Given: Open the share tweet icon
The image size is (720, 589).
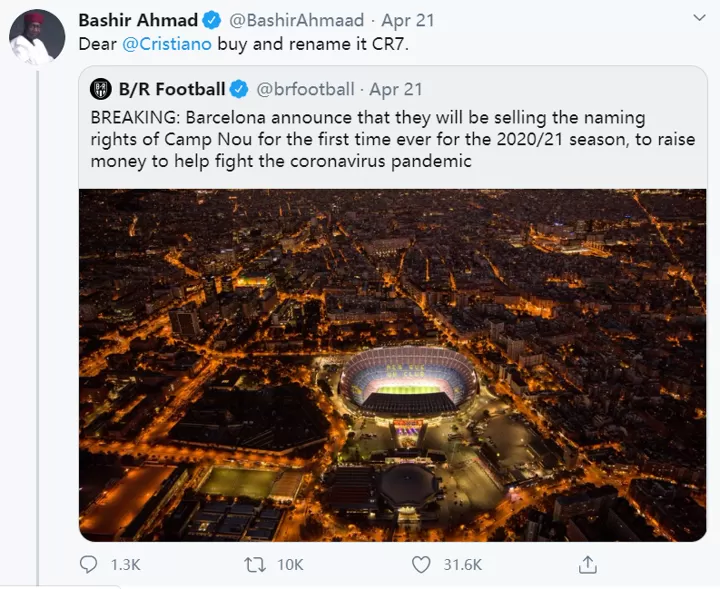Looking at the screenshot, I should (x=586, y=565).
